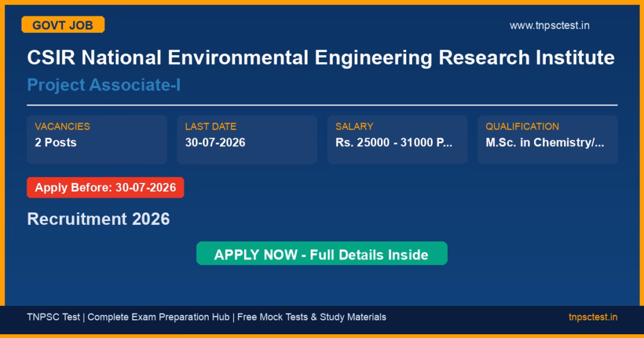Open the www.tnpsctest.in link
This screenshot has height=338, width=644.
pyautogui.click(x=549, y=25)
